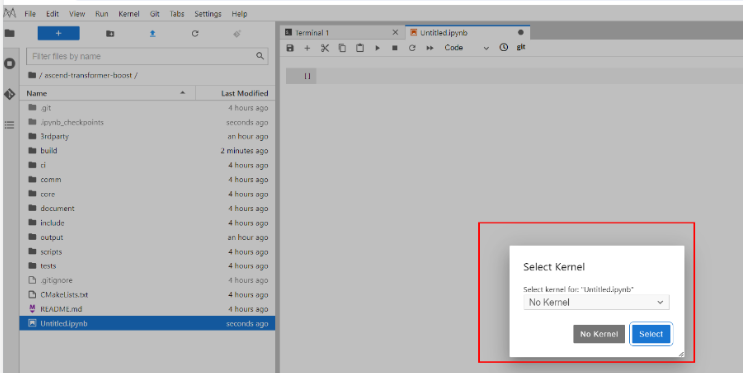Open the Git sidebar panel

pyautogui.click(x=9, y=94)
